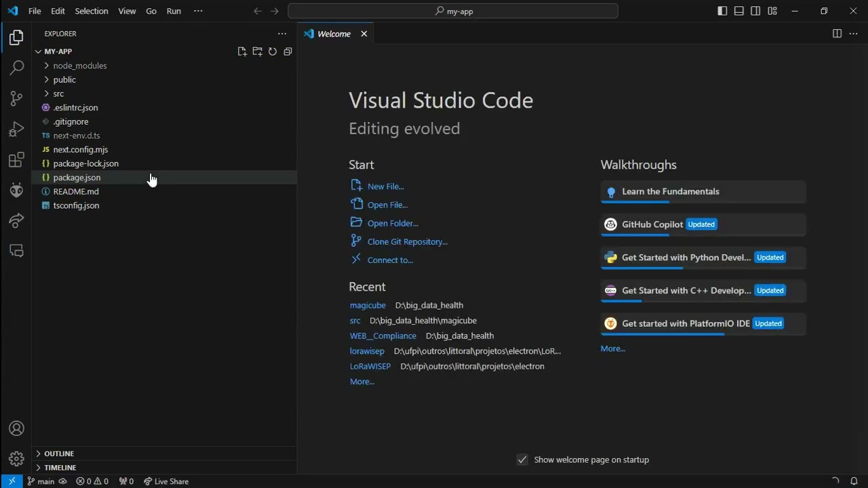Open the Manage gear icon

(x=16, y=459)
